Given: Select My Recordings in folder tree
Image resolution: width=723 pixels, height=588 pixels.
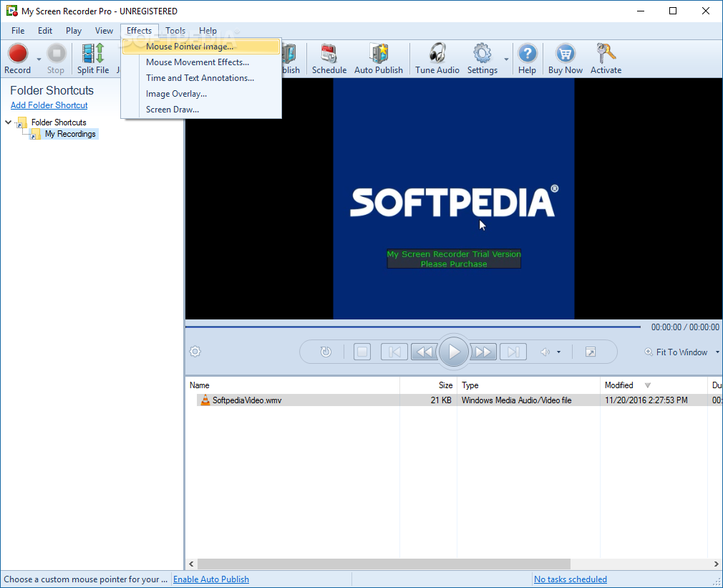Looking at the screenshot, I should point(70,134).
